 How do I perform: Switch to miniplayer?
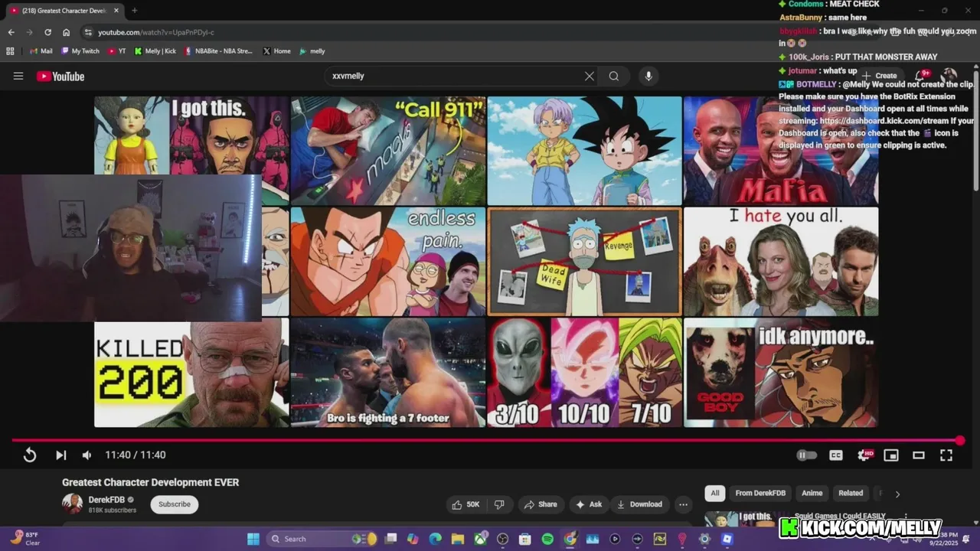891,455
